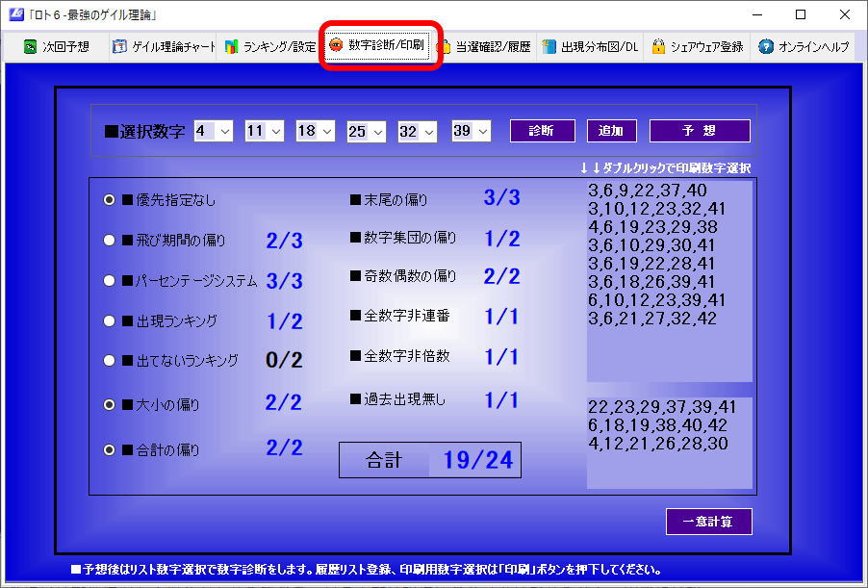
Task: Click the app icon in the title bar
Action: pyautogui.click(x=14, y=14)
